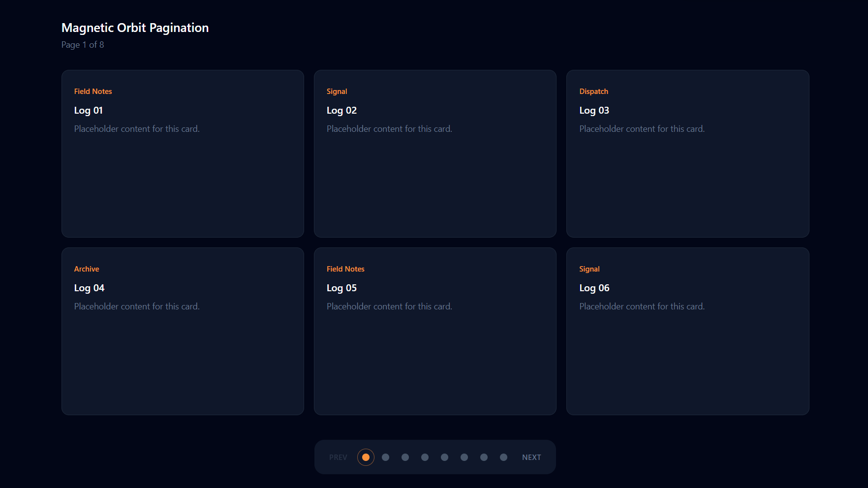Click the Archive category label
Screen dimensions: 868x488
click(87, 269)
